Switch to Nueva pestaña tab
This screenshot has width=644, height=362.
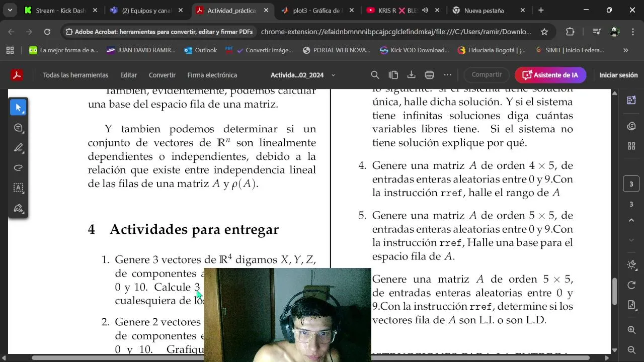pyautogui.click(x=490, y=10)
